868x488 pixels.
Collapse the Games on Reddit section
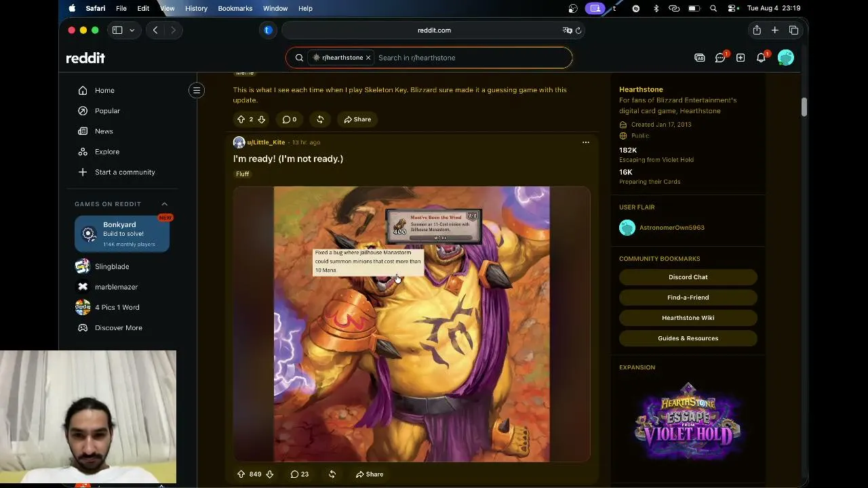click(164, 204)
